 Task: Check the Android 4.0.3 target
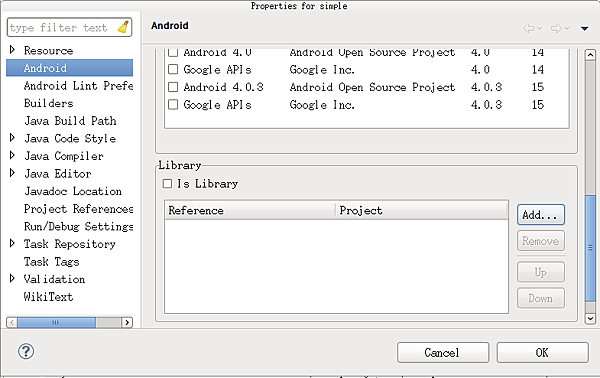(173, 87)
